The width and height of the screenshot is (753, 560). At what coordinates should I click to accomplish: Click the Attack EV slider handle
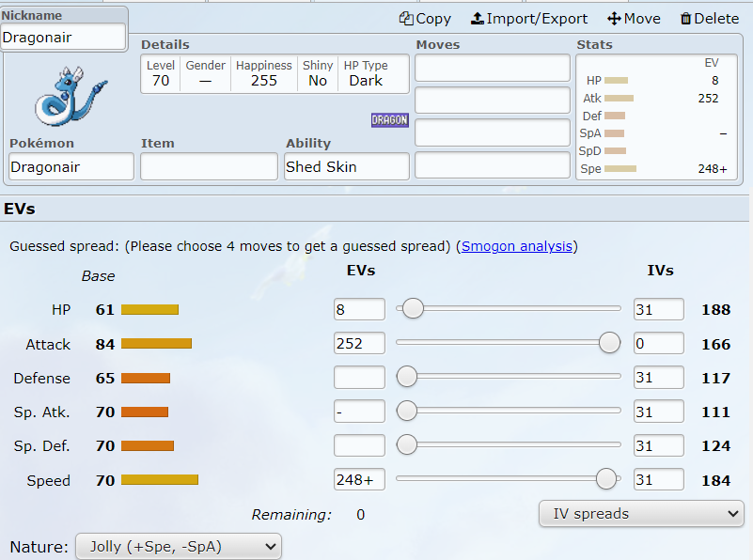(x=609, y=343)
